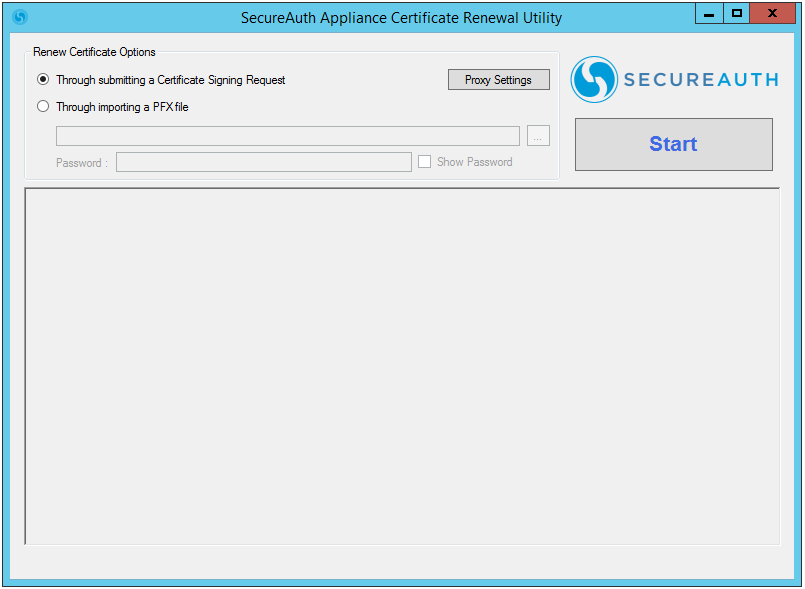
Task: Focus the Password input field
Action: click(263, 162)
